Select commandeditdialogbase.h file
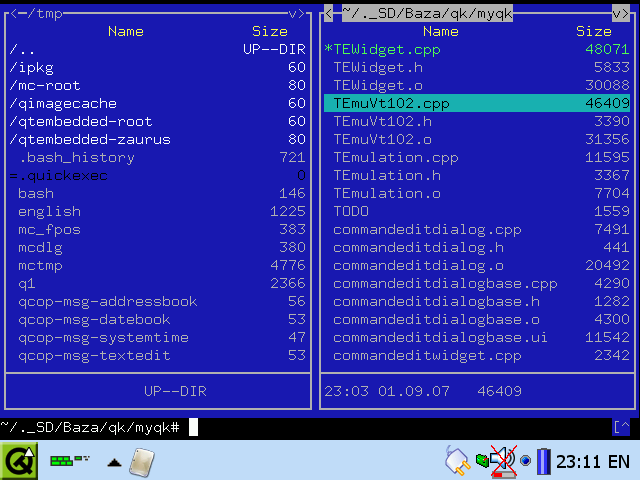 [x=477, y=301]
